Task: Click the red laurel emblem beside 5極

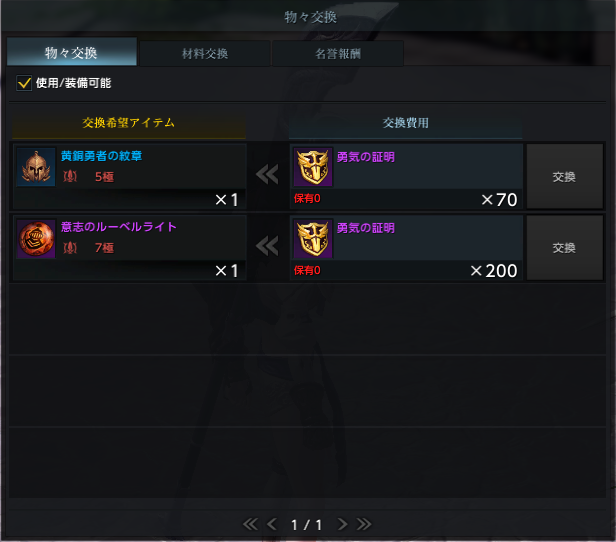Action: [70, 177]
